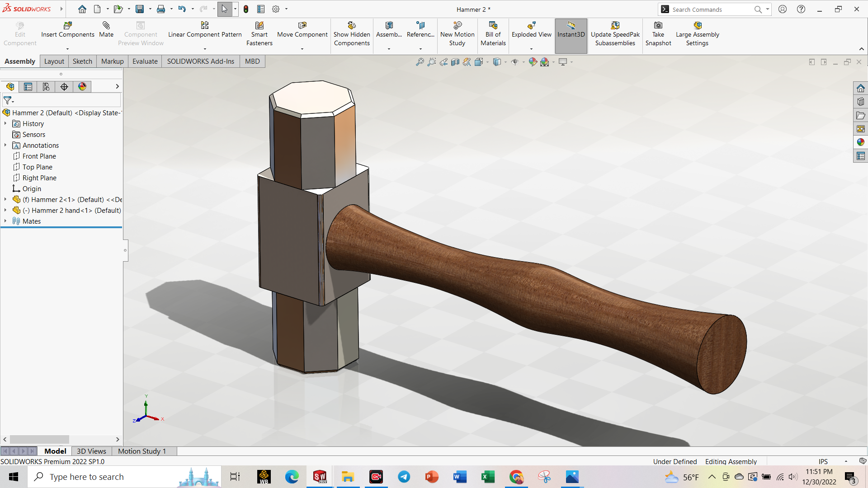Click the Bill of Materials icon
868x488 pixels.
click(493, 26)
